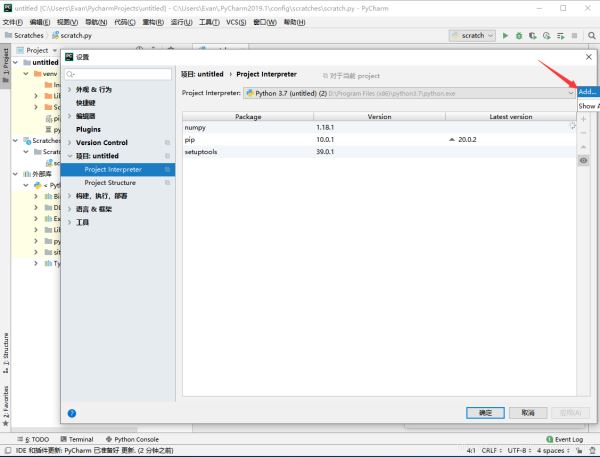The width and height of the screenshot is (600, 457).
Task: Open Search Everywhere magnifier icon
Action: tap(592, 36)
